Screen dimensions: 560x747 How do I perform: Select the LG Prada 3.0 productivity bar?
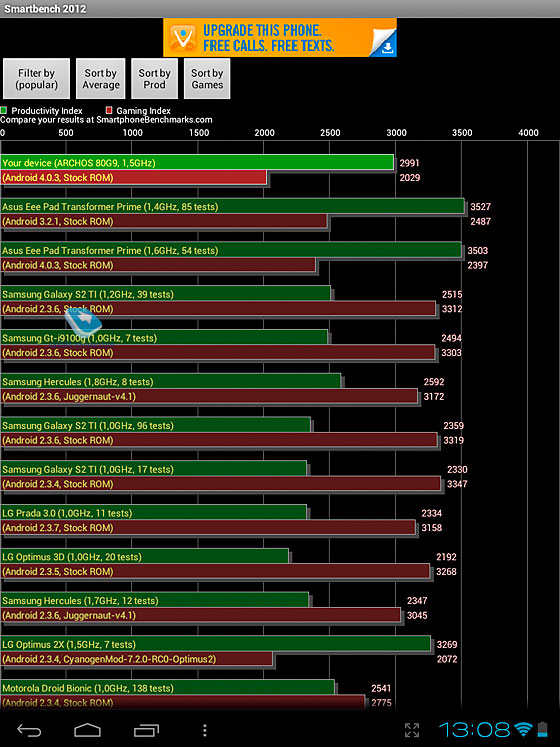153,514
